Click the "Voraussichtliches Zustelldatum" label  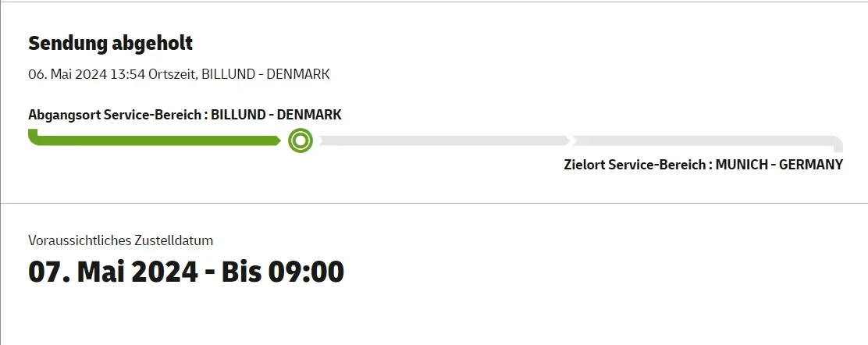pos(121,240)
